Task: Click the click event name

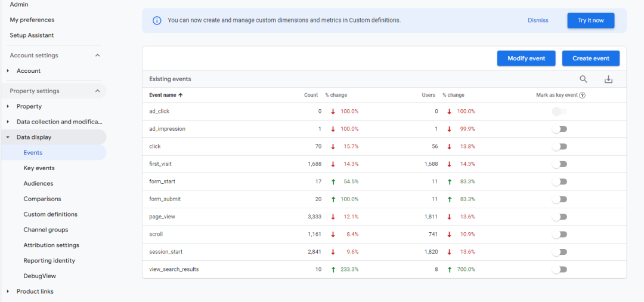Action: pyautogui.click(x=155, y=146)
